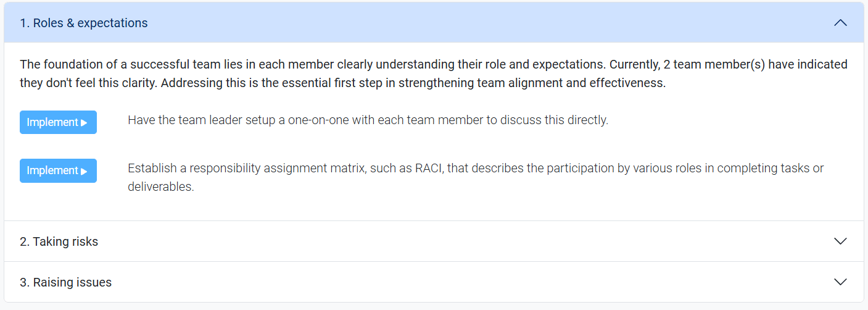
Task: Toggle the blue Roles & expectations header bar
Action: [x=434, y=23]
